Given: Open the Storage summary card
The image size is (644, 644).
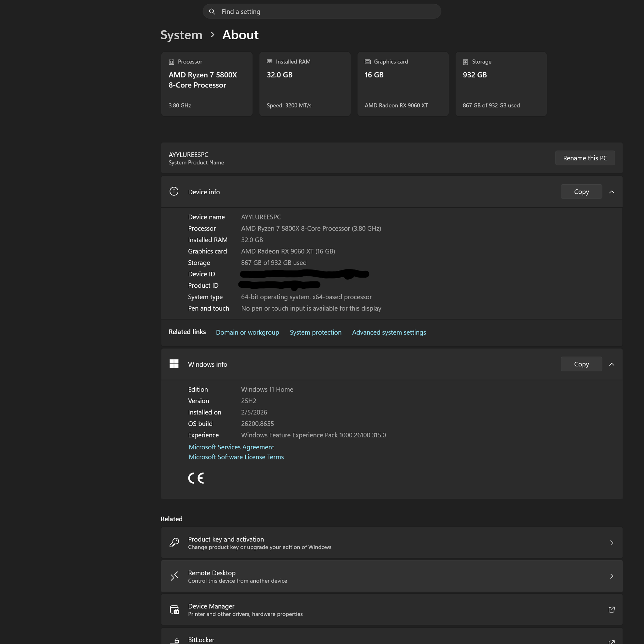Looking at the screenshot, I should pos(501,84).
